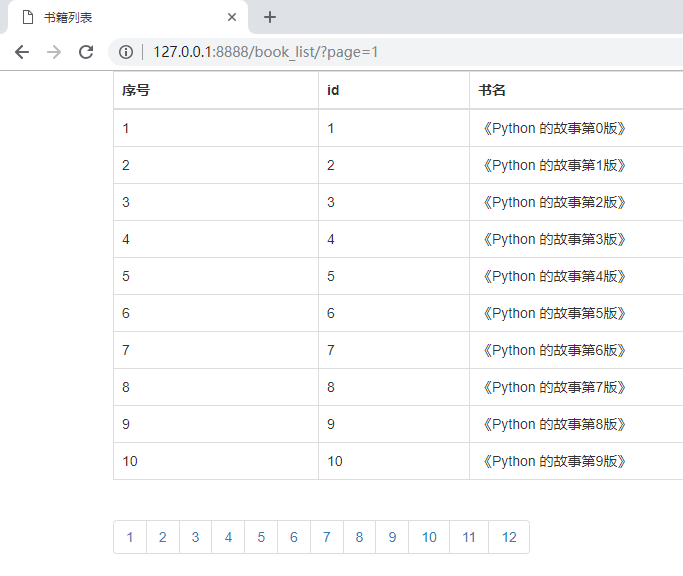Image resolution: width=683 pixels, height=576 pixels.
Task: Go to pagination page 2
Action: point(162,537)
